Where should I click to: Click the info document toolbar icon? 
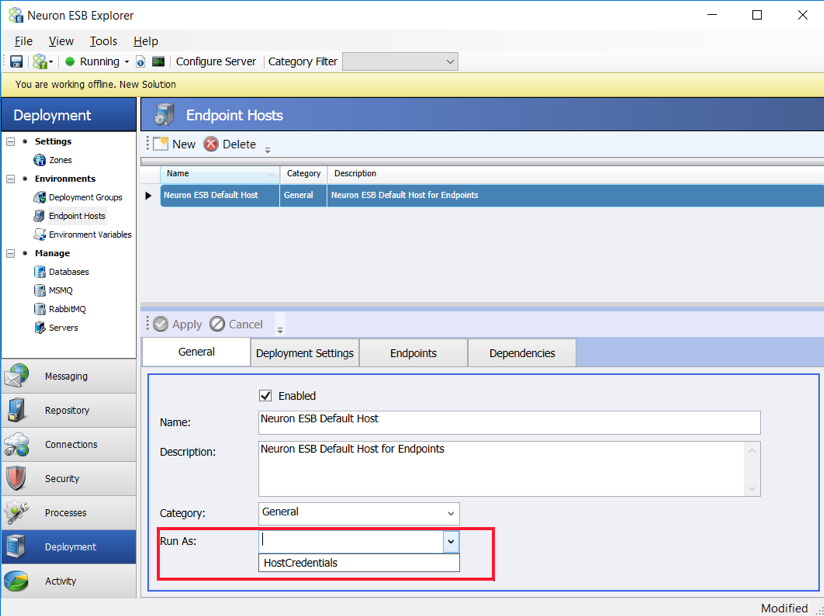(x=140, y=61)
